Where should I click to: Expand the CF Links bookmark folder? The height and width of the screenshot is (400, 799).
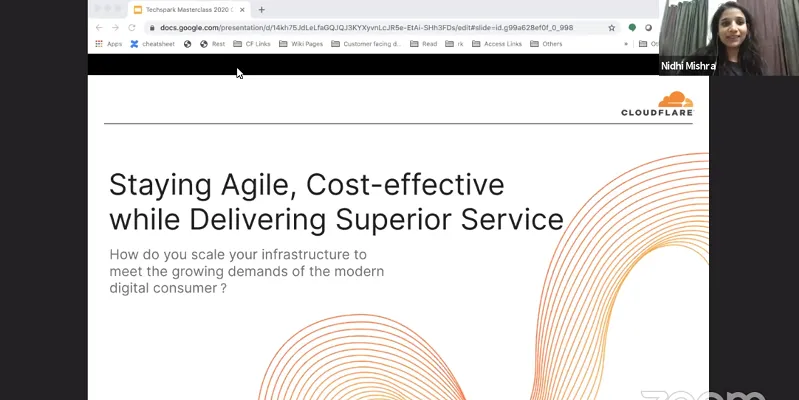[x=251, y=44]
